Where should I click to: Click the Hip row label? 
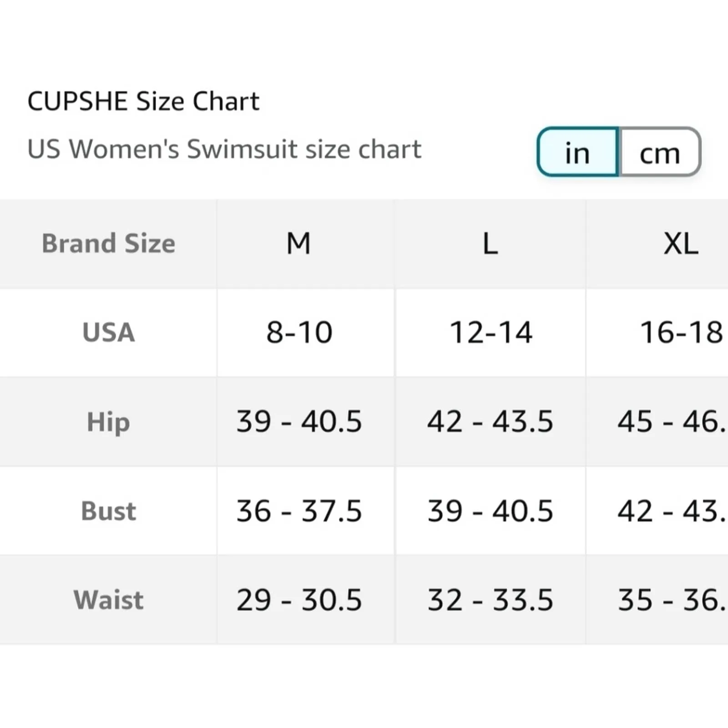click(x=108, y=422)
